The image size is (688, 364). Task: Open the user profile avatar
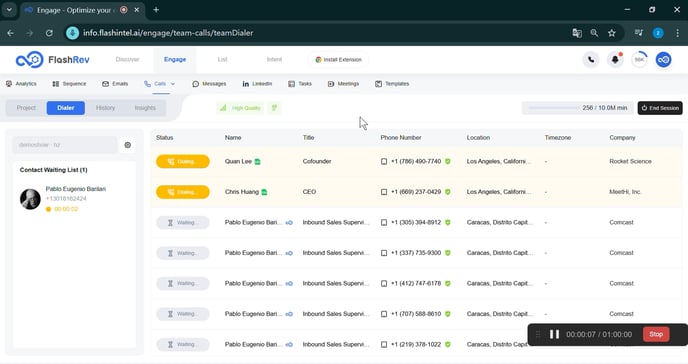tap(663, 60)
